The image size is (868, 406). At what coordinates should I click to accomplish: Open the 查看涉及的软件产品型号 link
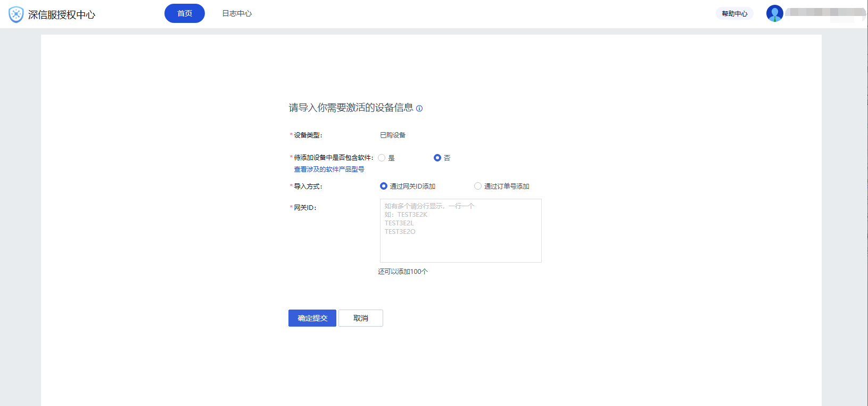[329, 169]
